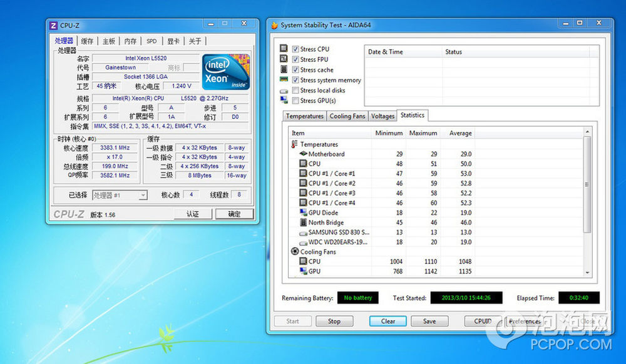Screen dimensions: 626x364
Task: Open the 主板 tab in CPU-Z
Action: pos(108,41)
